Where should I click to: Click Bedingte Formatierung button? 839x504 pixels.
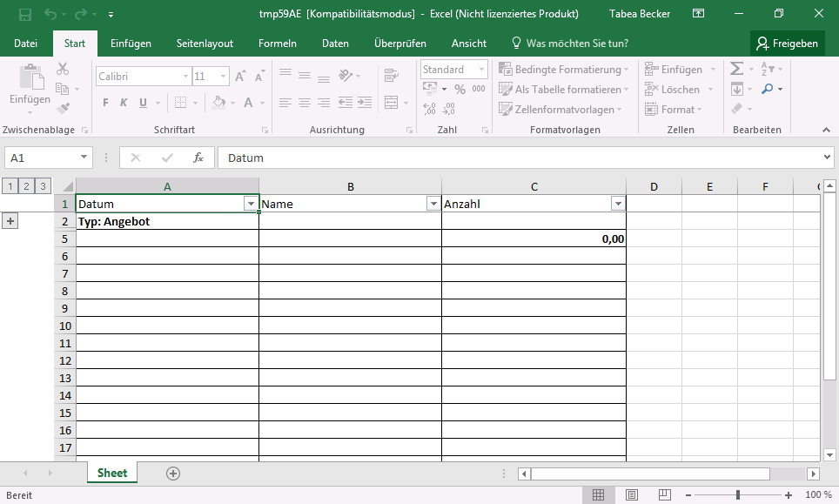click(564, 70)
